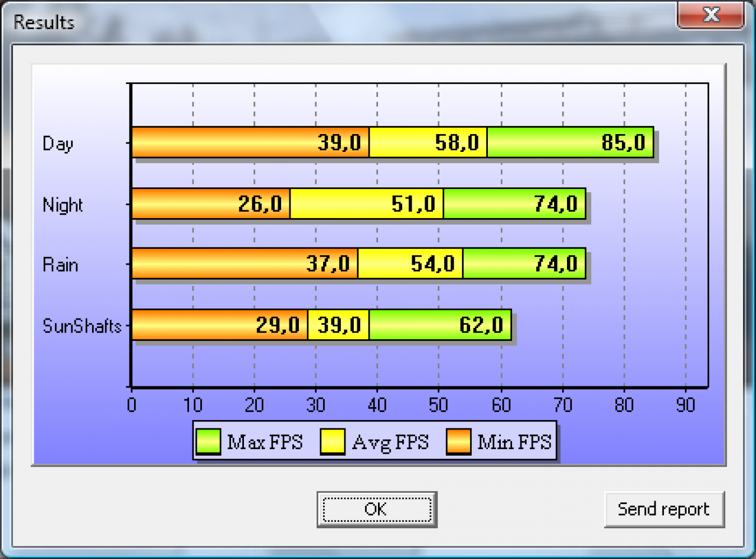Click axis label 40
756x559 pixels.
(x=377, y=405)
